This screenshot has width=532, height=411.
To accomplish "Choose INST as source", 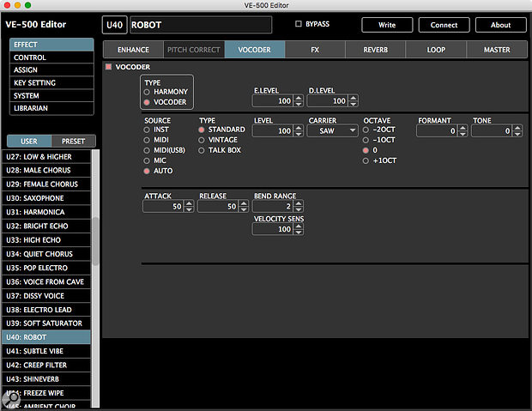I will (147, 130).
